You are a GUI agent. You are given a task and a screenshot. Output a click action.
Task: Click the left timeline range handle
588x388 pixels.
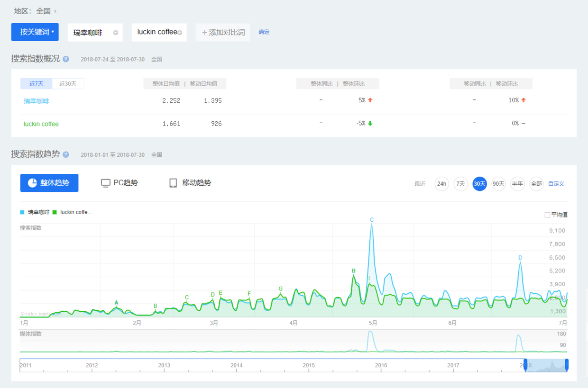pyautogui.click(x=525, y=365)
